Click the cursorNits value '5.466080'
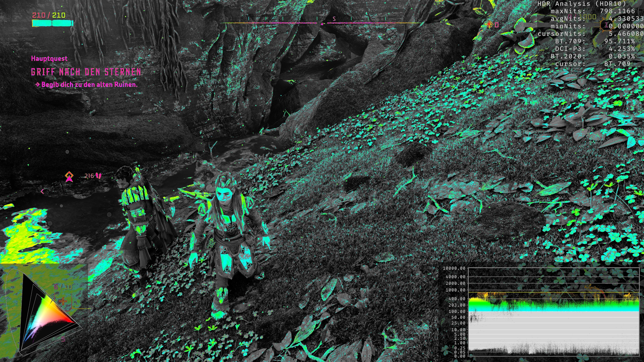The height and width of the screenshot is (362, 644). click(626, 34)
